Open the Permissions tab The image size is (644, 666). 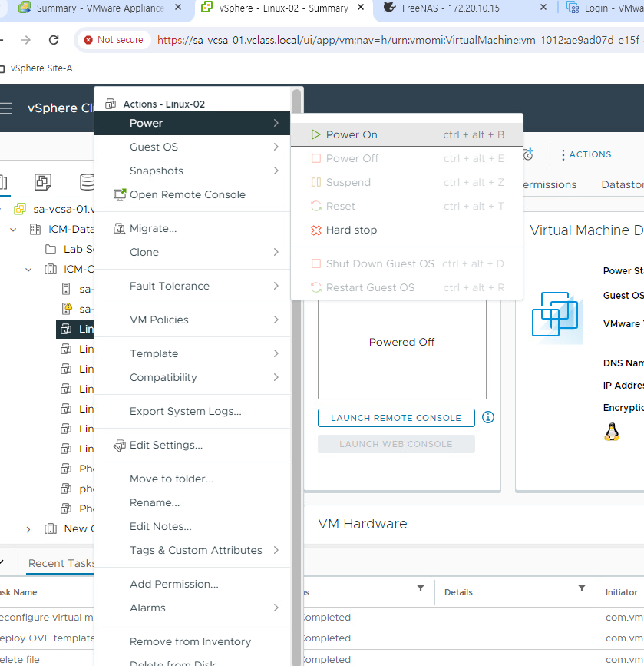550,185
